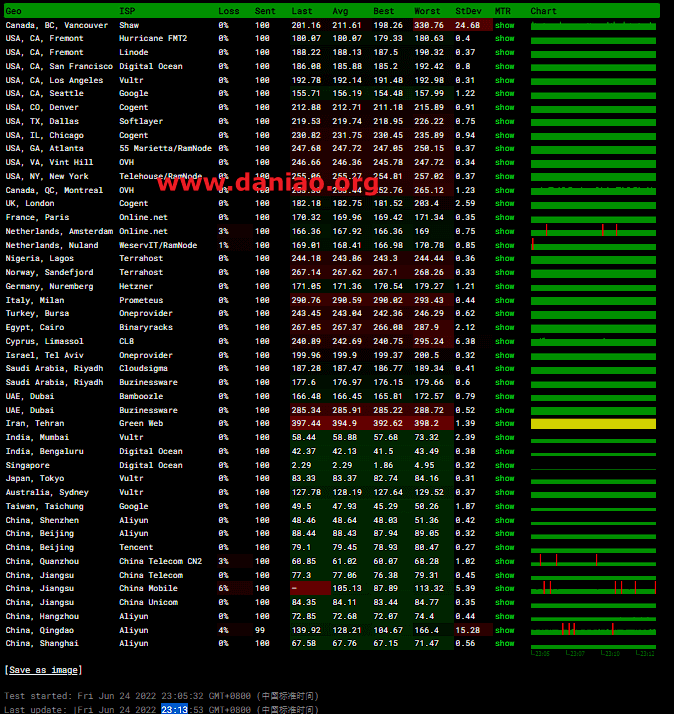The image size is (674, 714).
Task: Click 'show' for China Mobile Jiangsu row
Action: tap(505, 588)
